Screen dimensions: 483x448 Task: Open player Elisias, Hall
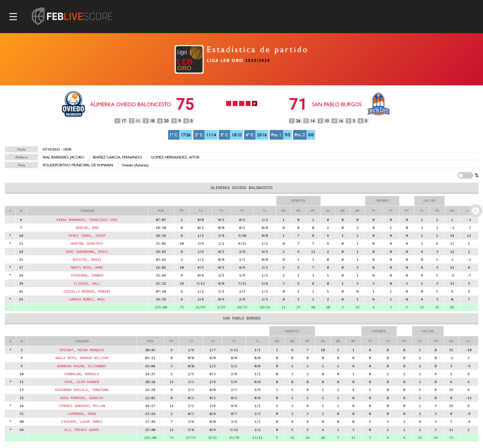point(87,283)
